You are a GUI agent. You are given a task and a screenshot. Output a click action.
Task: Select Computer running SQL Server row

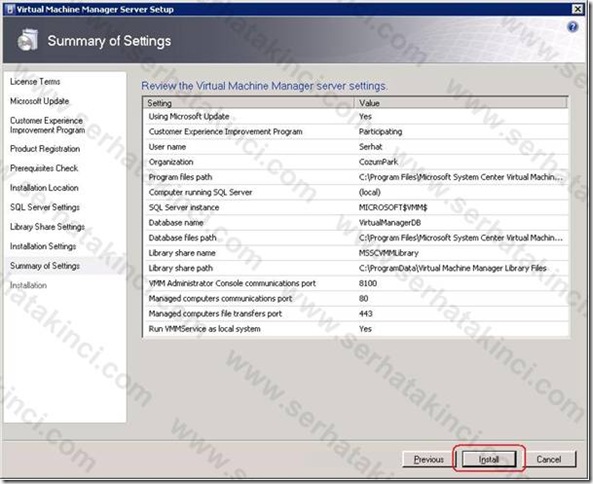coord(355,192)
